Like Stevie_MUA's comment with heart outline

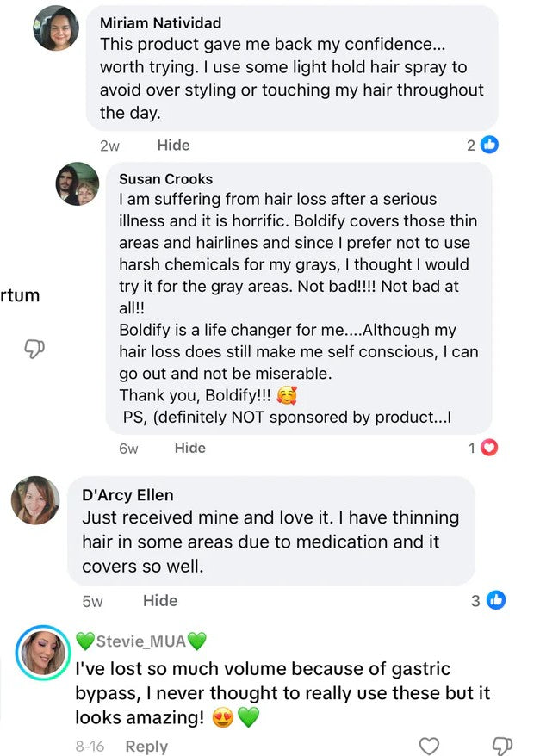point(428,746)
